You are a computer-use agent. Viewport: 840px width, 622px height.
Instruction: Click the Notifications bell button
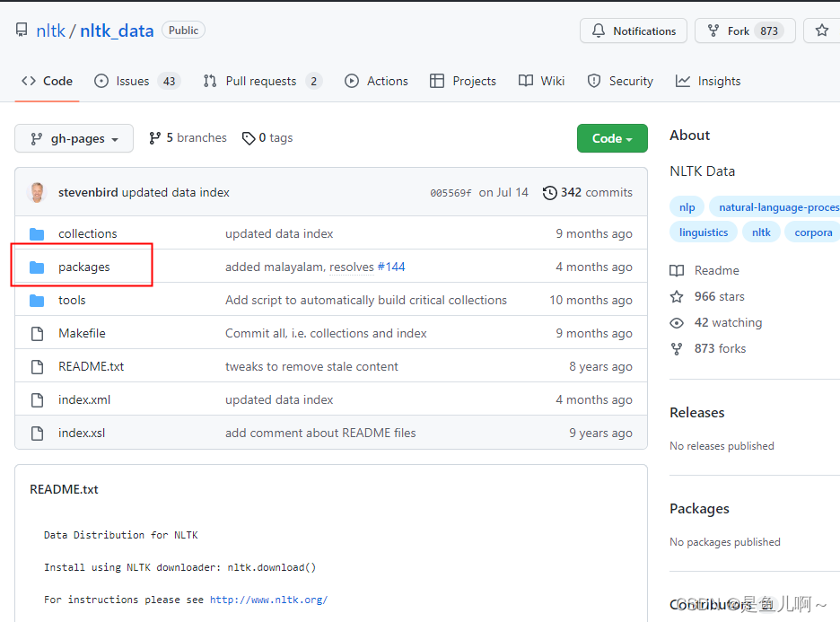(x=634, y=31)
